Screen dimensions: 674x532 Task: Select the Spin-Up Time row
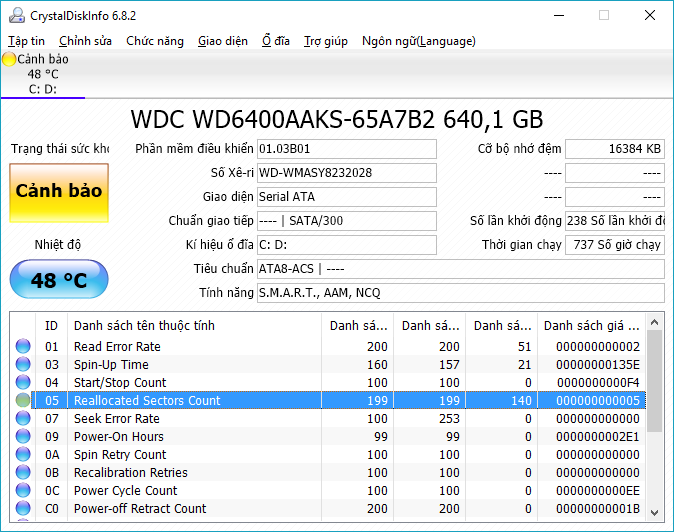[328, 364]
